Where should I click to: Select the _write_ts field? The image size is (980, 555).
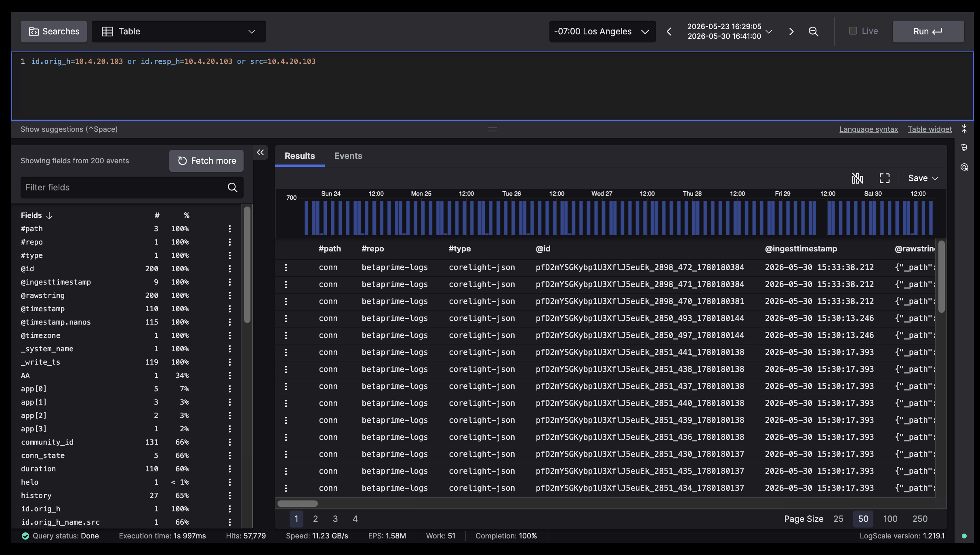(x=40, y=362)
